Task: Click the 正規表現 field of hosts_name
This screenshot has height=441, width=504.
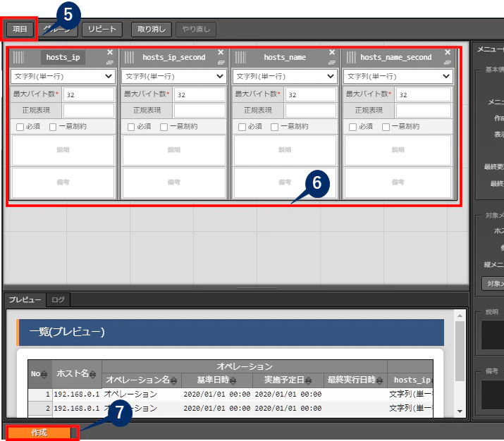Action: tap(310, 111)
